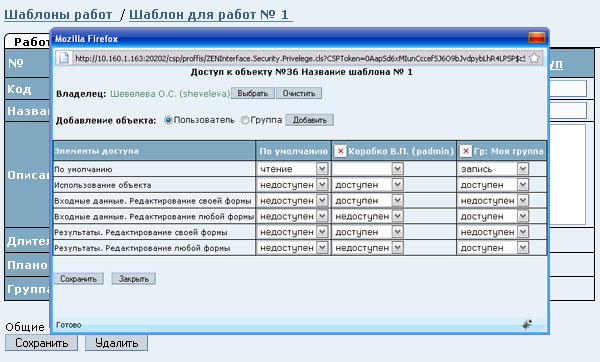This screenshot has width=600, height=362.
Task: Click the Очистить owner button
Action: (299, 93)
